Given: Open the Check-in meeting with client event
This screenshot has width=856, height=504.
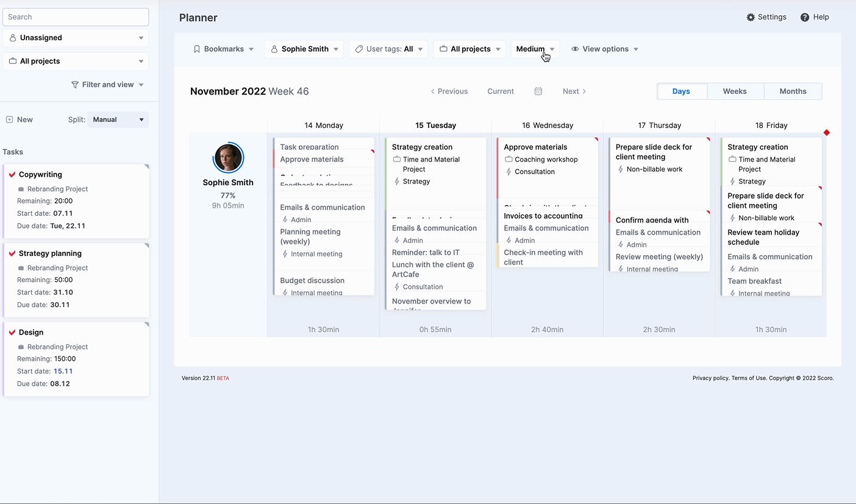Looking at the screenshot, I should [x=547, y=257].
